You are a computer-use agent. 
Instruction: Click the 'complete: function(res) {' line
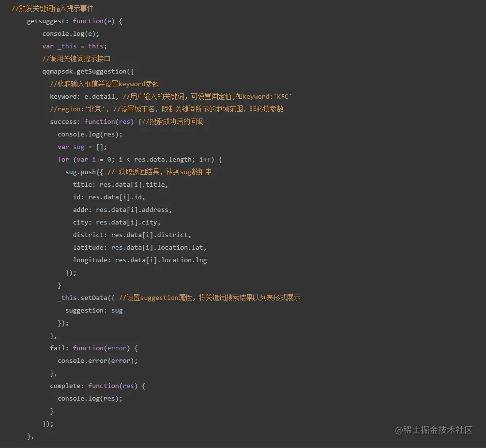coord(98,386)
